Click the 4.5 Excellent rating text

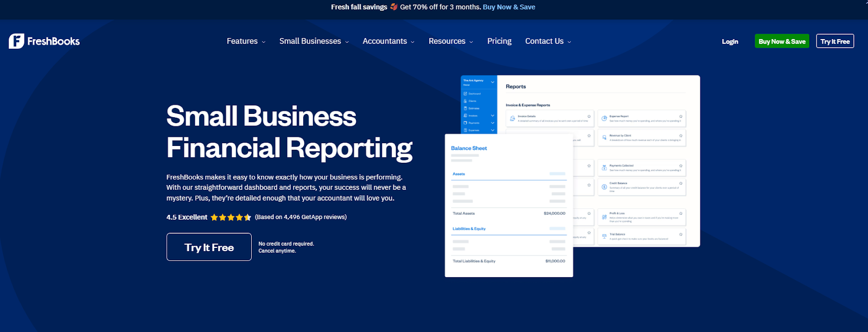187,217
